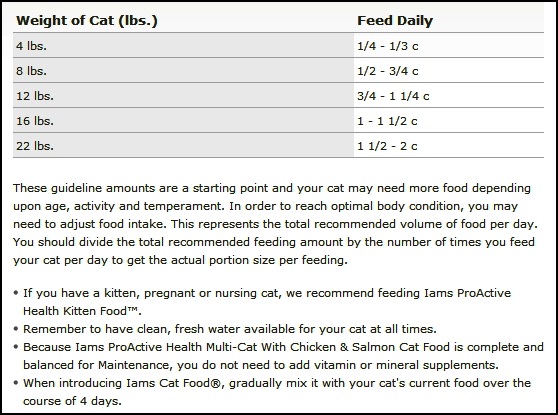Select the 12 lbs. weight row
This screenshot has width=558, height=415.
(x=278, y=95)
